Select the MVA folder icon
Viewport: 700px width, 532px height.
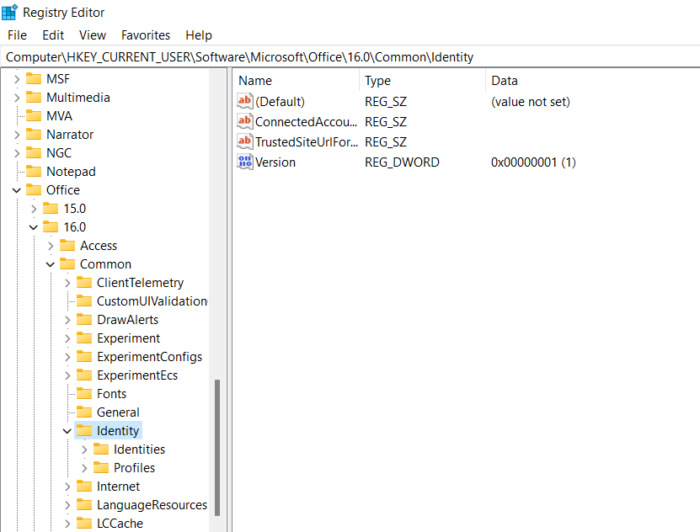(33, 116)
